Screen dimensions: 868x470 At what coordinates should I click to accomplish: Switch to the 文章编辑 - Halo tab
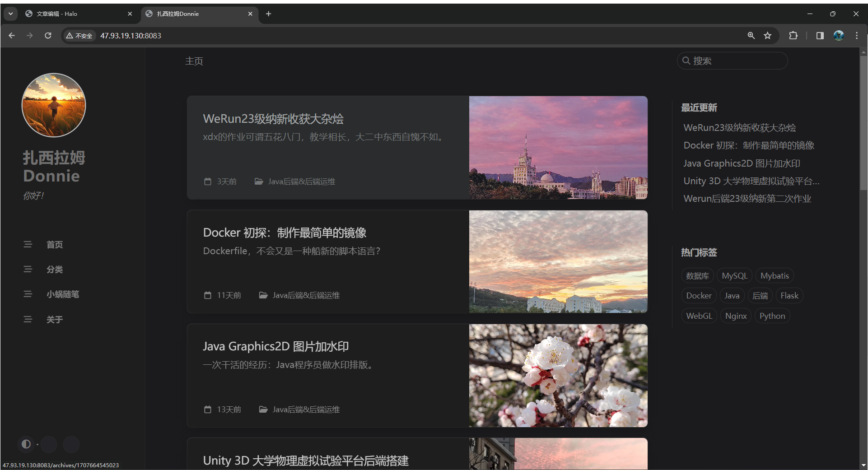tap(77, 14)
